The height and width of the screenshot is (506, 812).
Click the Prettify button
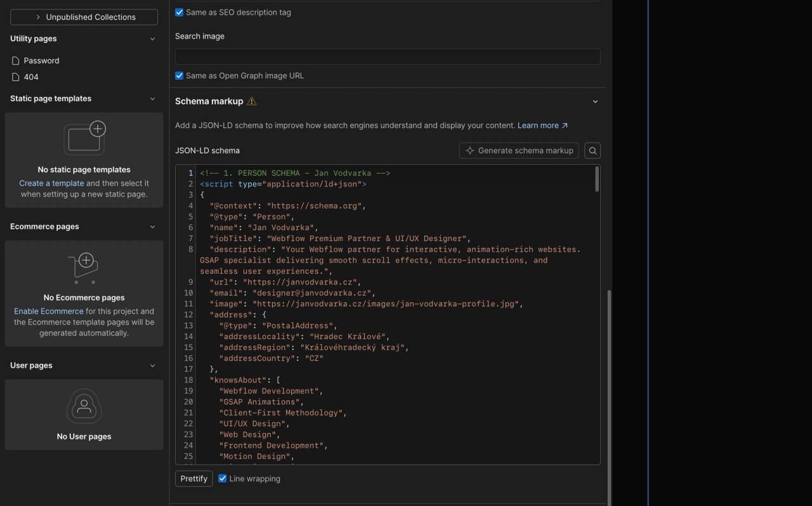[x=194, y=479]
